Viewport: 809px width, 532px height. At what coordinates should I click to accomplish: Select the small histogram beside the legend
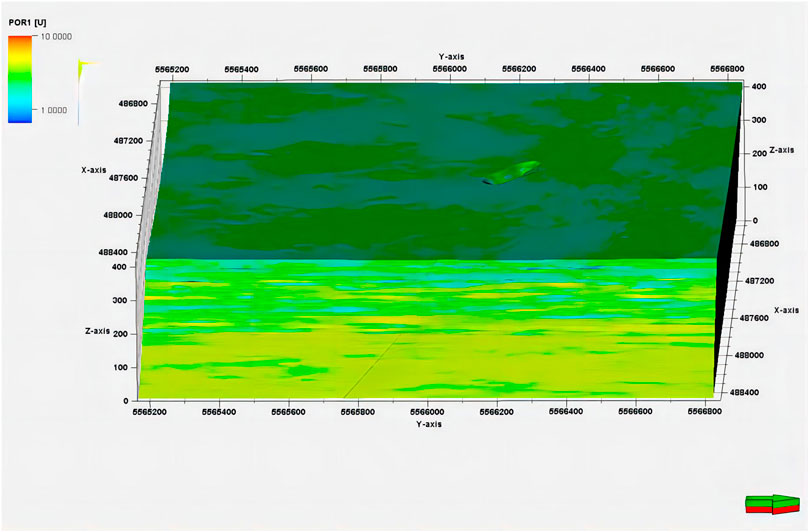[x=87, y=92]
